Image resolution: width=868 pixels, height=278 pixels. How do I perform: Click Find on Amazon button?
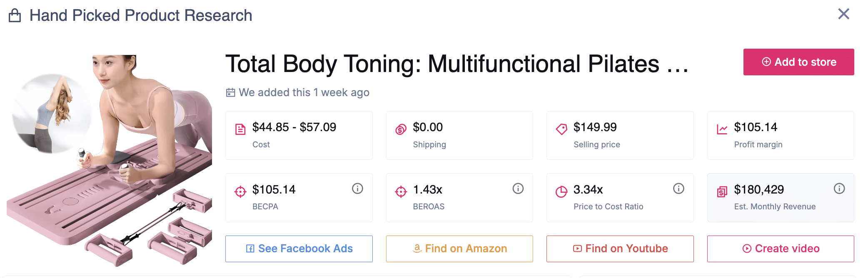459,248
